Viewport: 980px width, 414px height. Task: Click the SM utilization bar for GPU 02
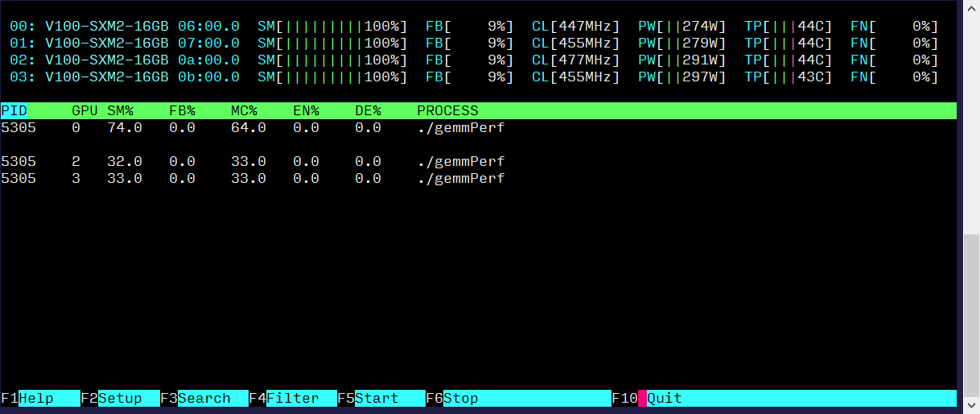(x=332, y=60)
